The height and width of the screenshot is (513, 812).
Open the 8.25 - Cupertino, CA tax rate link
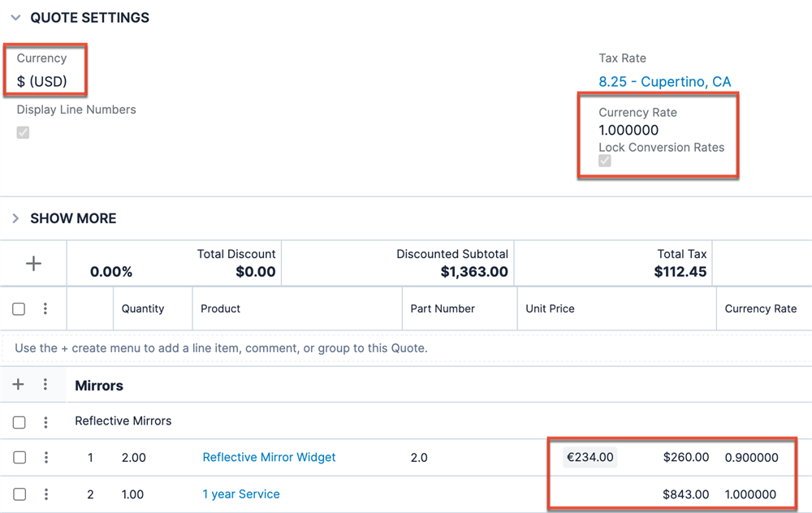[x=664, y=81]
